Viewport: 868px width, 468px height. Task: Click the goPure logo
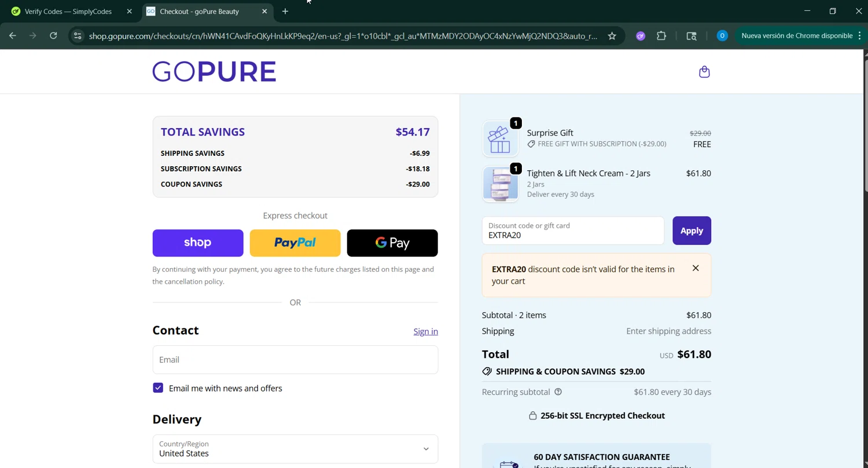click(214, 72)
